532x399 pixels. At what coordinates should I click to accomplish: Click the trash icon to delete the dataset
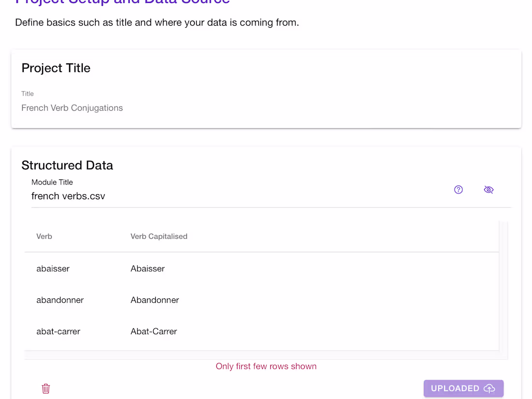click(x=45, y=388)
